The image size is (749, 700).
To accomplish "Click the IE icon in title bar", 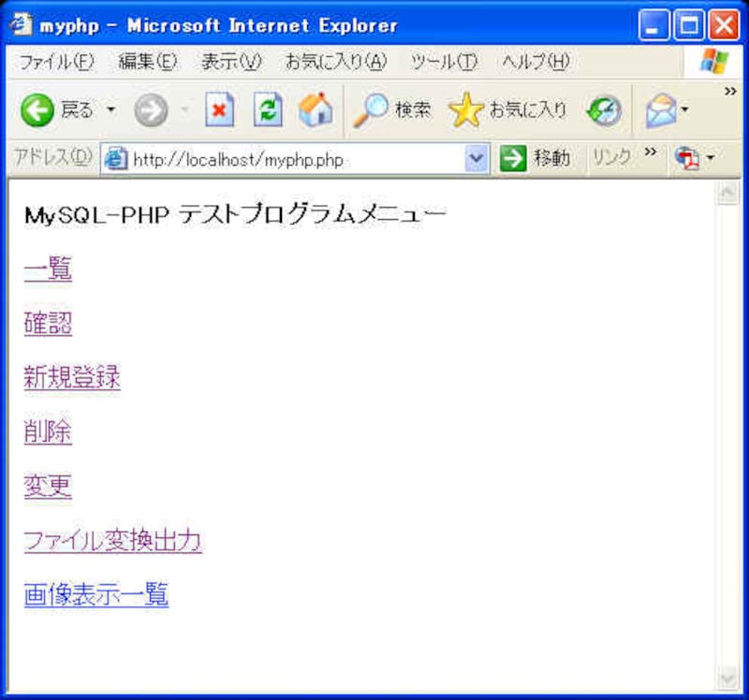I will click(x=21, y=24).
